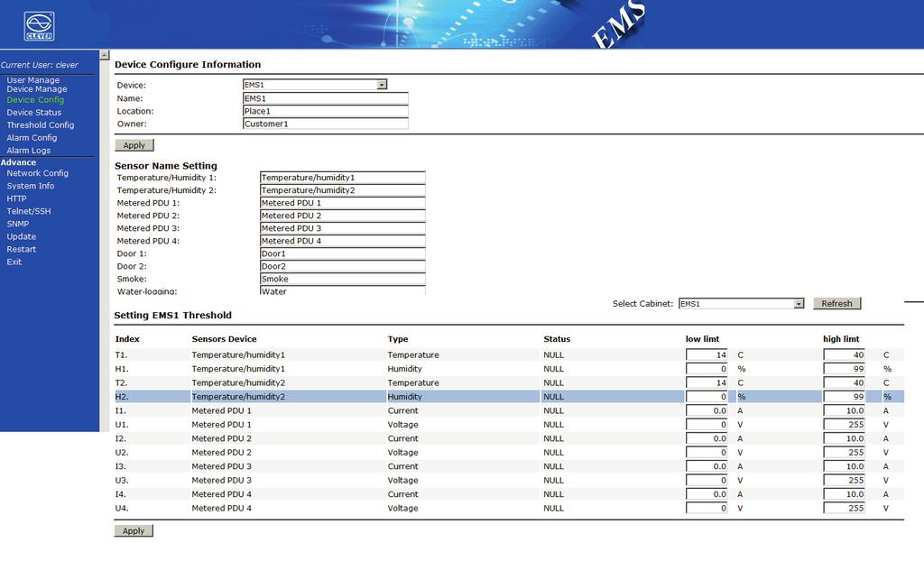This screenshot has width=924, height=561.
Task: Edit U1 high limit voltage field
Action: [844, 424]
